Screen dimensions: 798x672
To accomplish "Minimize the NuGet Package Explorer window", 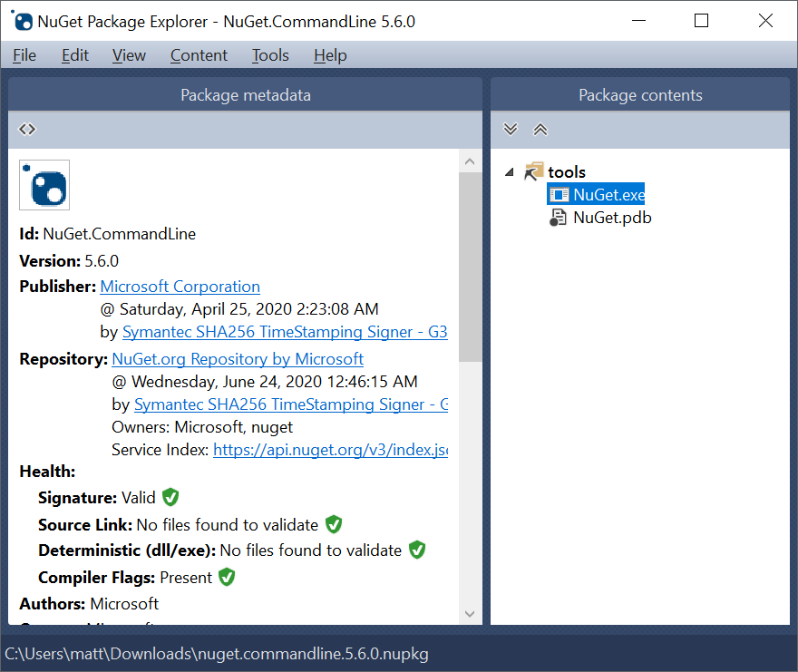I will 638,21.
